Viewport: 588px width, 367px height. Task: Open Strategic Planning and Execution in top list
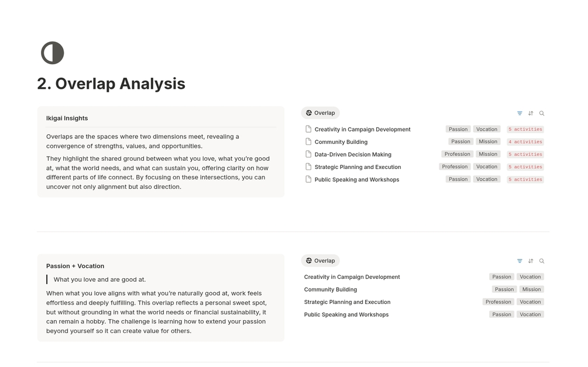(357, 167)
